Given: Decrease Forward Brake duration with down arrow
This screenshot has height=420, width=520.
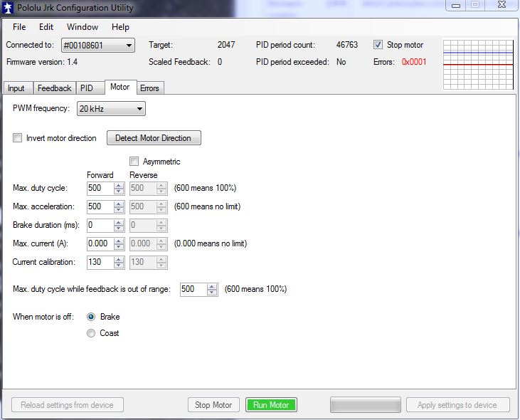Looking at the screenshot, I should point(119,229).
